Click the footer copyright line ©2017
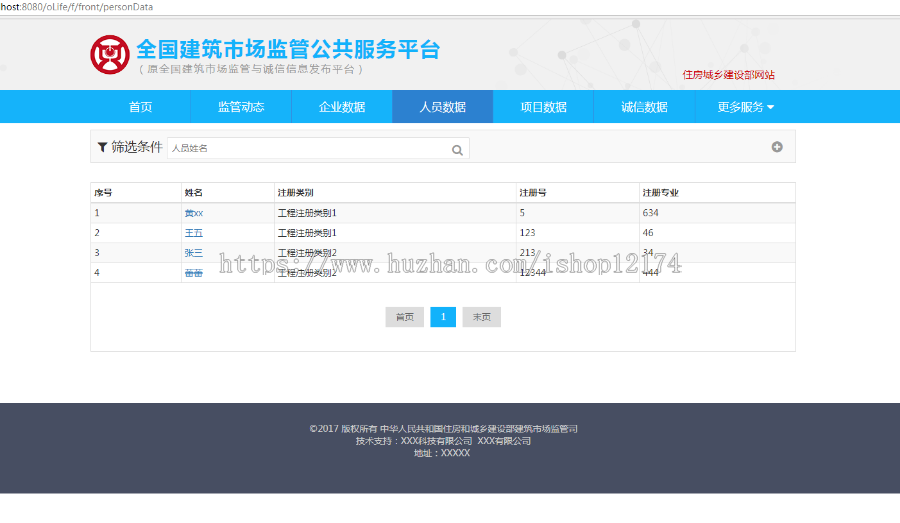 [443, 429]
